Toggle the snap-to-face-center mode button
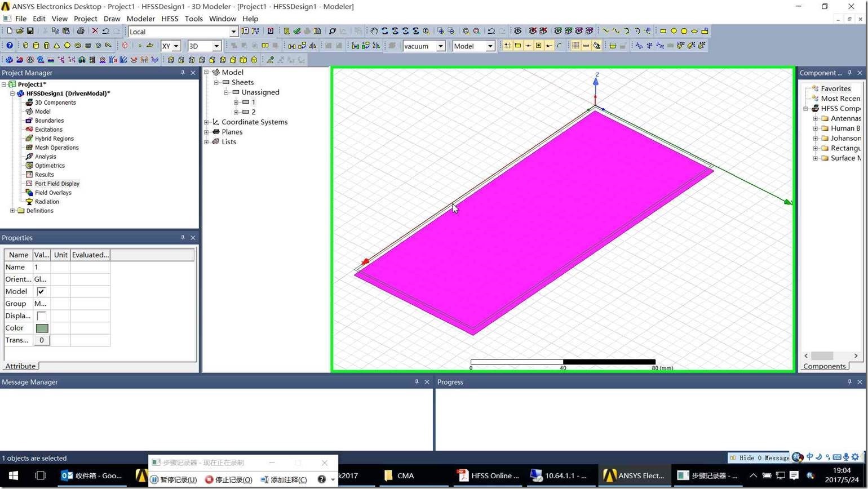The width and height of the screenshot is (868, 489). click(x=538, y=46)
